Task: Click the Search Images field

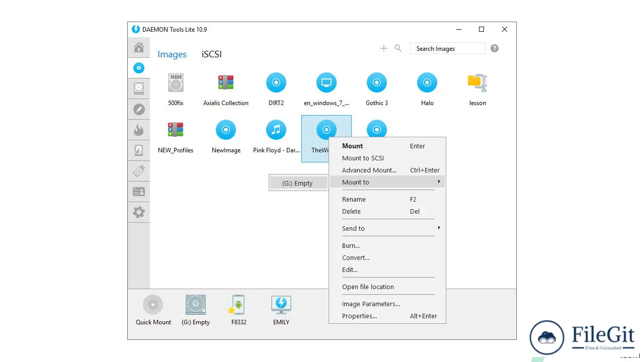Action: pos(448,48)
